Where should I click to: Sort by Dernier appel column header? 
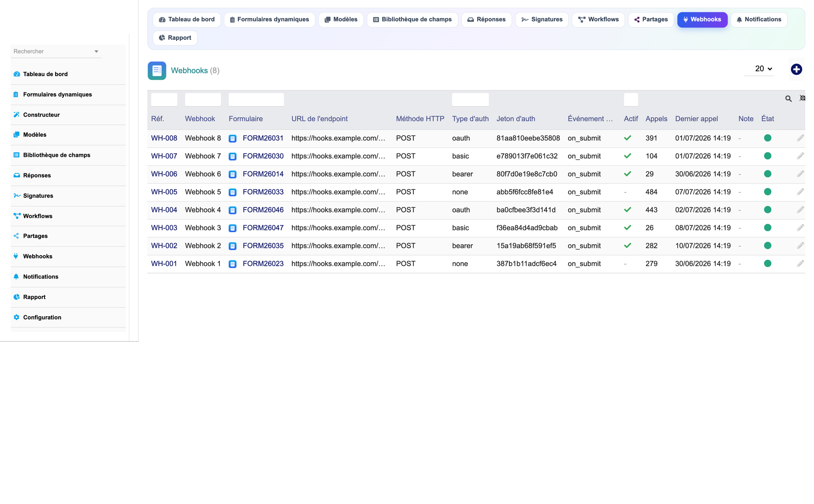pyautogui.click(x=696, y=119)
